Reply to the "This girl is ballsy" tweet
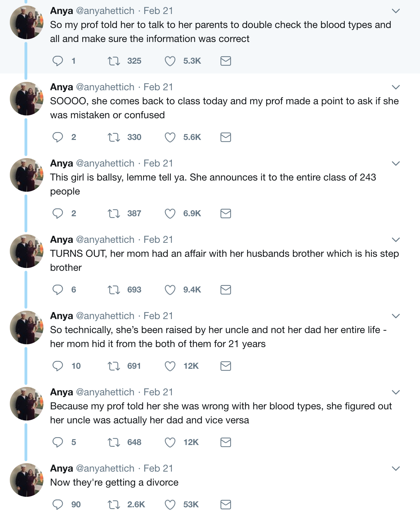Screen dimensions: 420x515 [x=57, y=213]
